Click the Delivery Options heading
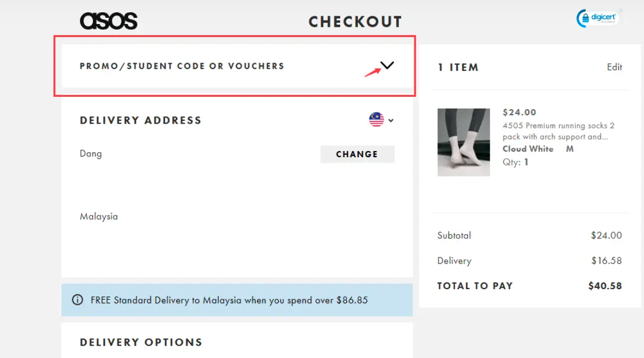 pyautogui.click(x=141, y=342)
